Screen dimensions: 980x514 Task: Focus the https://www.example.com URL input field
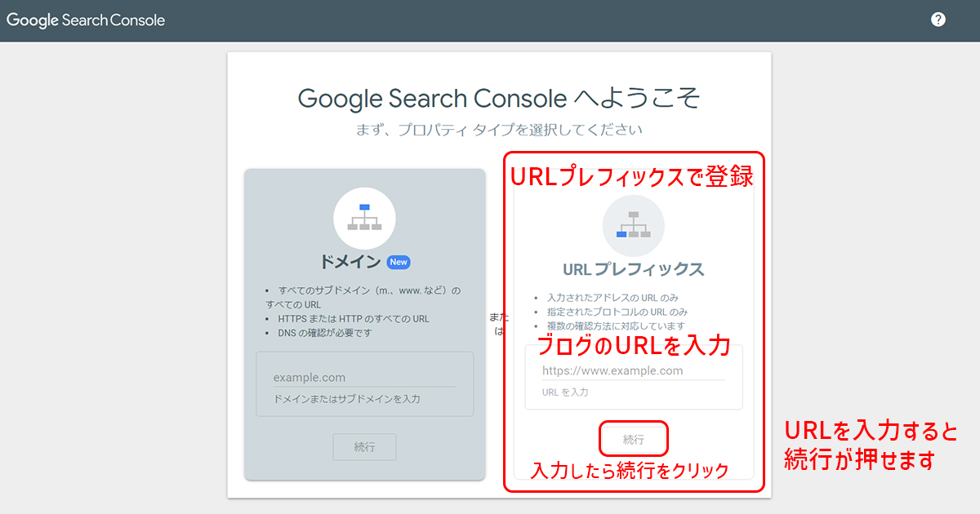point(634,370)
